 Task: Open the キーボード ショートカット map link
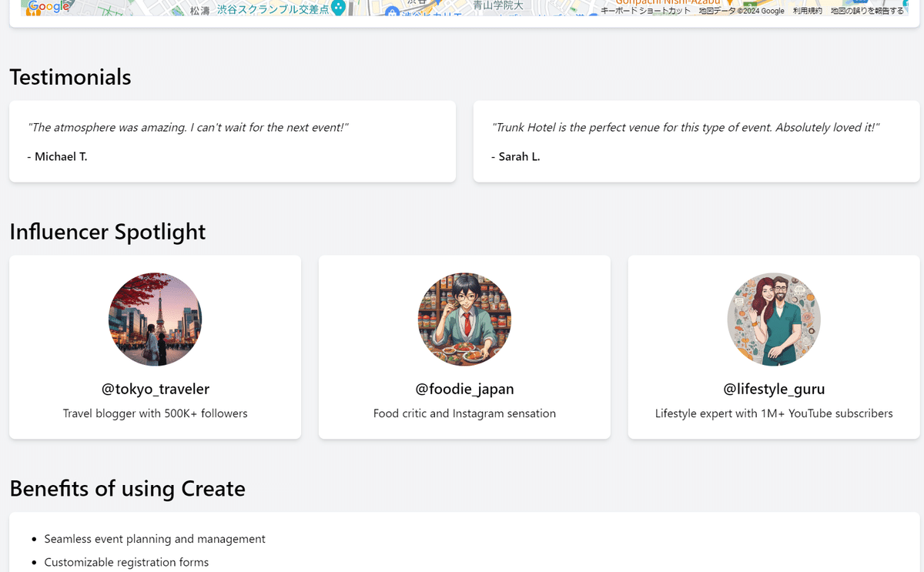(x=645, y=11)
